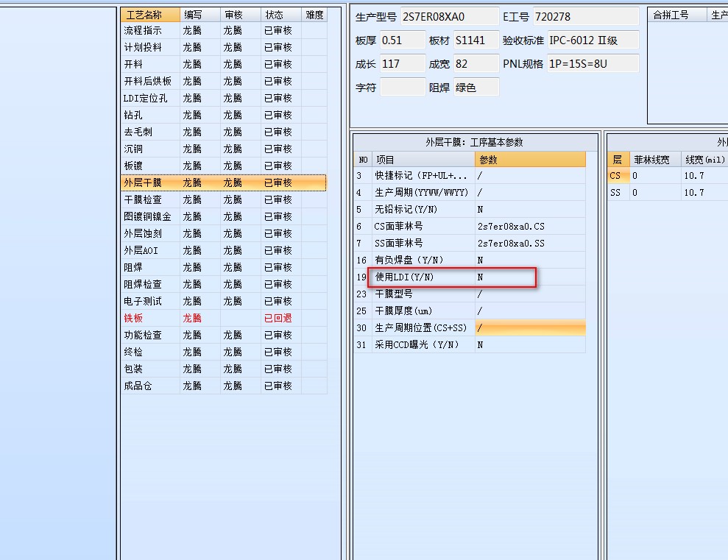Select the 有负焊盘 (Y/N) parameter row
This screenshot has height=560, width=728.
click(x=470, y=260)
